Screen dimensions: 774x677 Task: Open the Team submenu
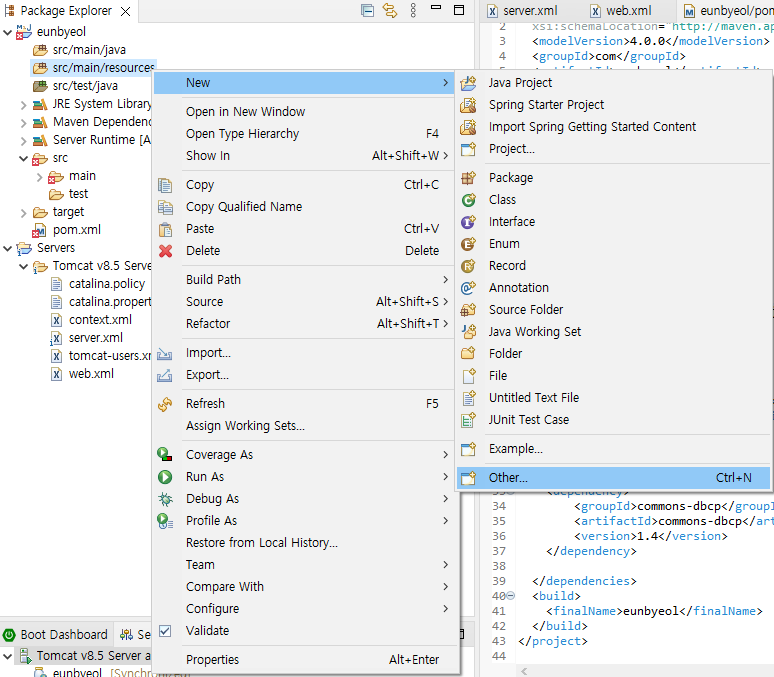click(x=304, y=565)
